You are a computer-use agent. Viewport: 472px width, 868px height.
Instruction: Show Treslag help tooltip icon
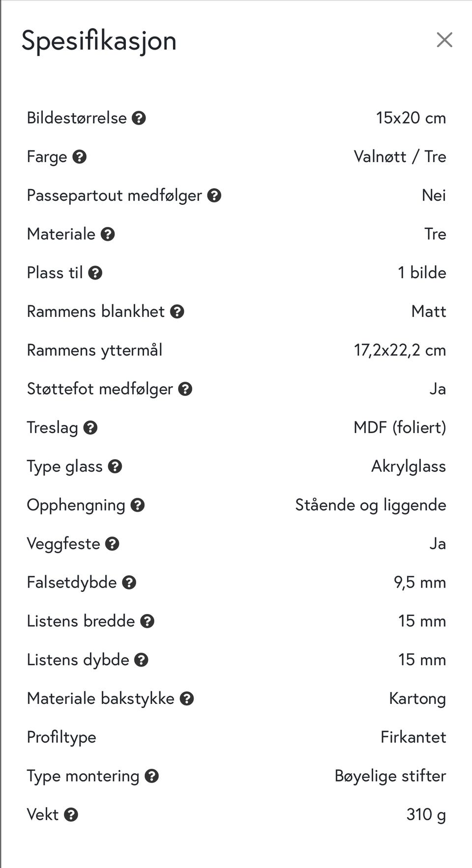(90, 428)
